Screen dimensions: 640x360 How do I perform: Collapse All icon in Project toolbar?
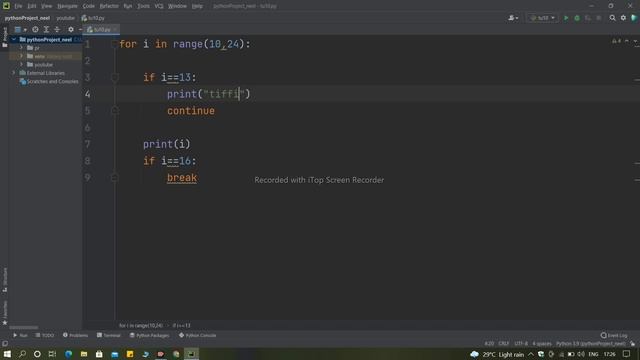click(x=57, y=29)
